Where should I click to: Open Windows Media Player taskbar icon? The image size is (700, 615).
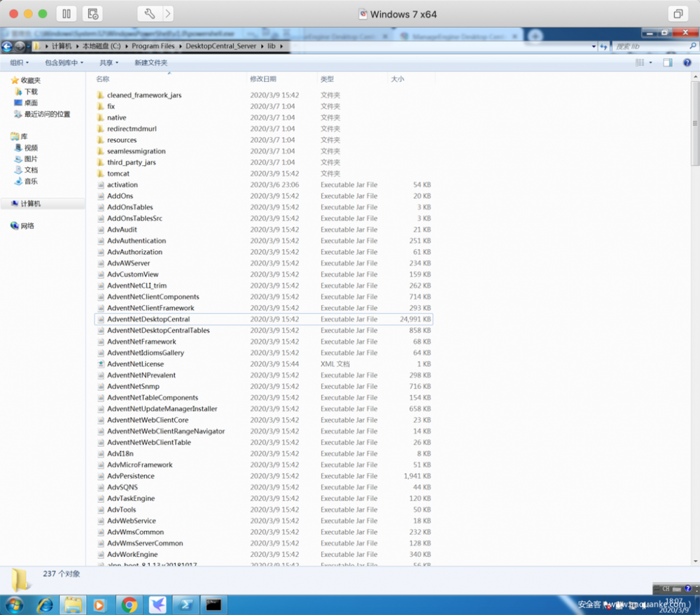(x=99, y=604)
